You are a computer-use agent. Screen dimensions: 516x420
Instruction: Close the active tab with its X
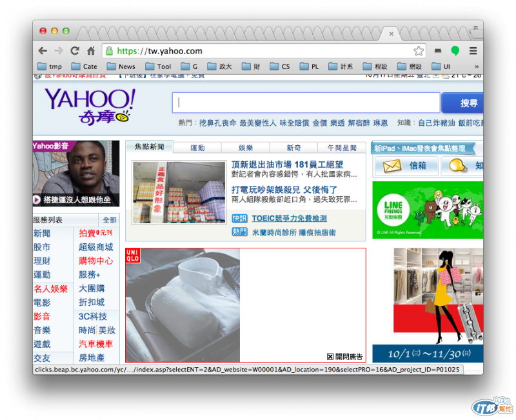391,34
